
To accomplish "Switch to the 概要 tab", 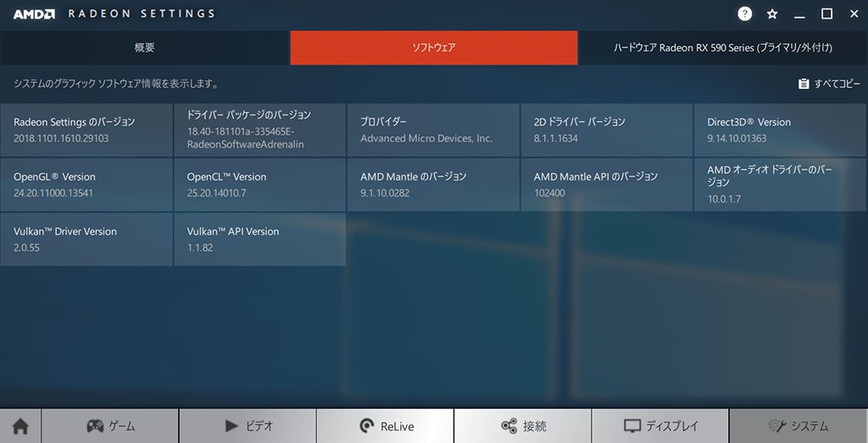I will [144, 47].
